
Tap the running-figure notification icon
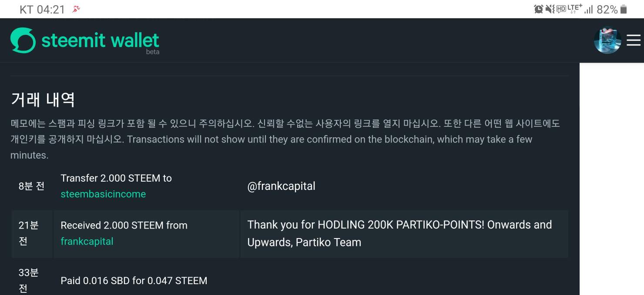[76, 9]
